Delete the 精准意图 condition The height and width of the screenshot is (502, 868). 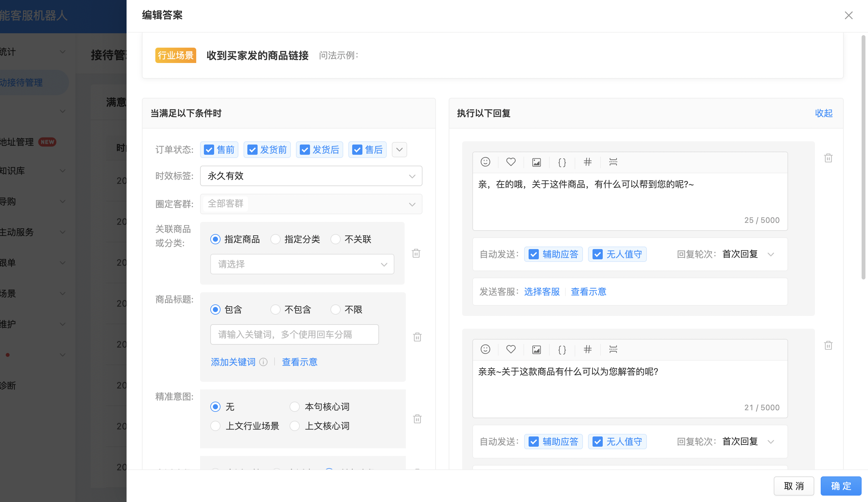pos(417,419)
